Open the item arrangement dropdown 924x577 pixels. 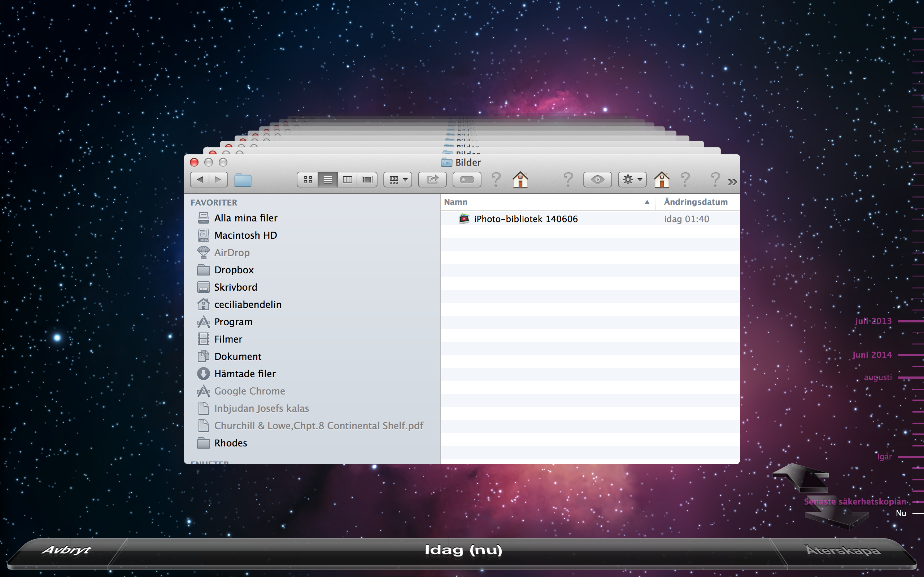(x=397, y=179)
